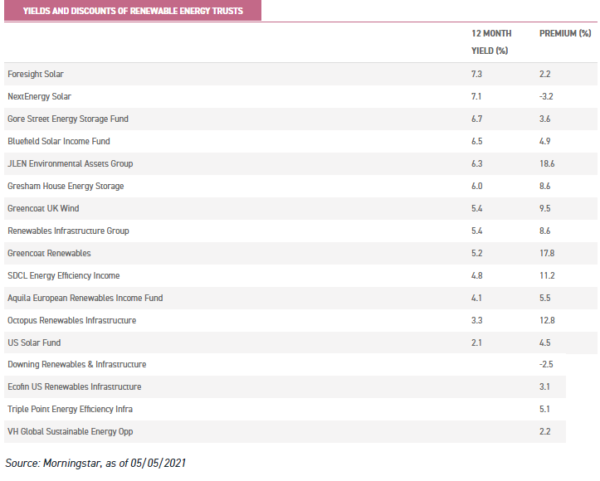The image size is (600, 481).
Task: Select the '12 Month Yield (%)' column header
Action: pyautogui.click(x=476, y=41)
